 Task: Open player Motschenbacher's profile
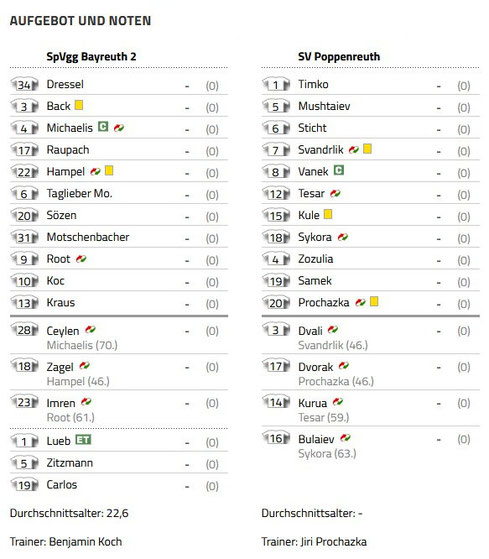click(x=88, y=237)
